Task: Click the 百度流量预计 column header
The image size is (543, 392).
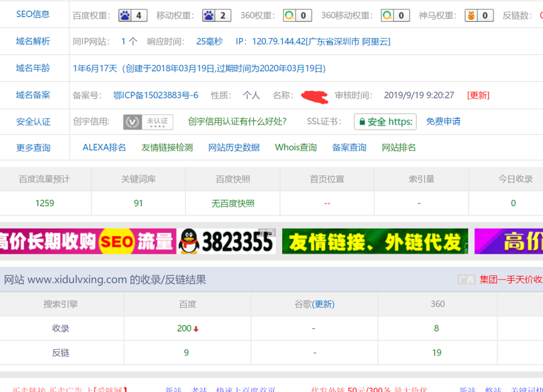Action: [x=44, y=179]
